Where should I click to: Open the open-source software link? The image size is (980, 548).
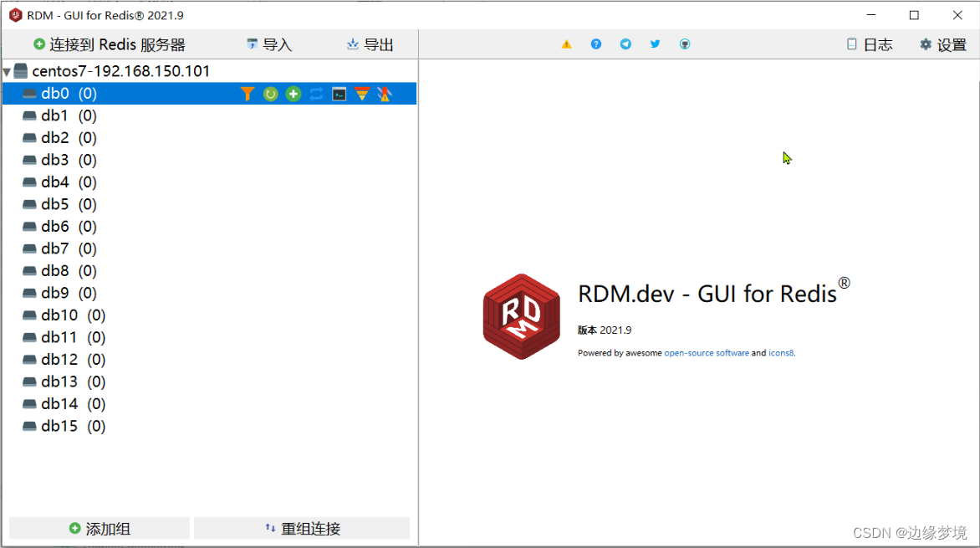707,352
